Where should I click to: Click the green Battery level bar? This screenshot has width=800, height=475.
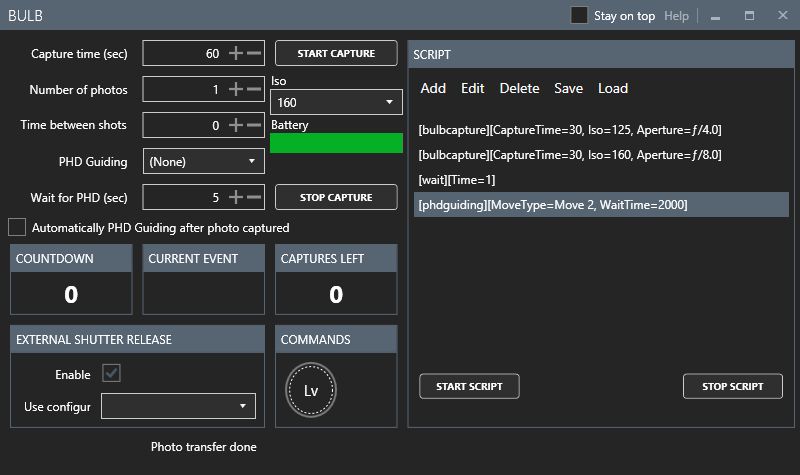tap(336, 143)
